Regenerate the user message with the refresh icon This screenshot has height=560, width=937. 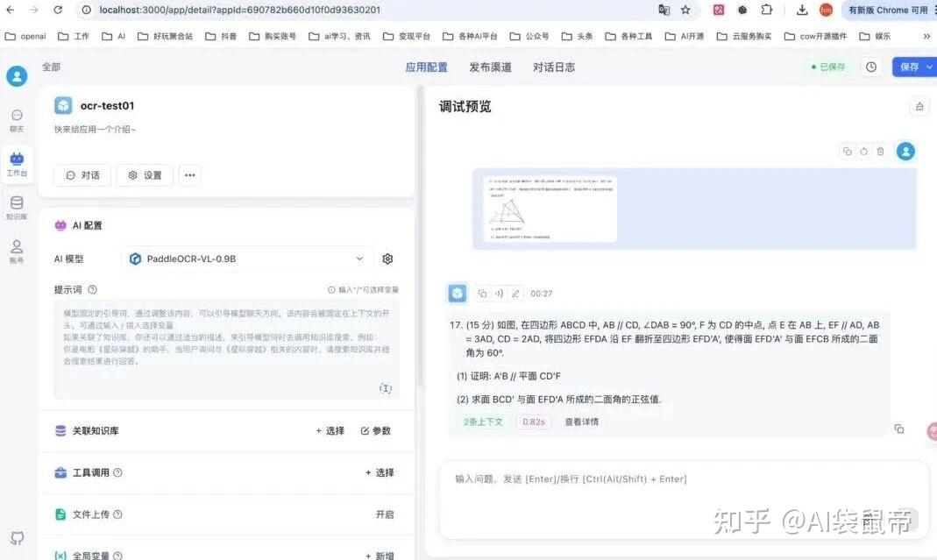(863, 151)
